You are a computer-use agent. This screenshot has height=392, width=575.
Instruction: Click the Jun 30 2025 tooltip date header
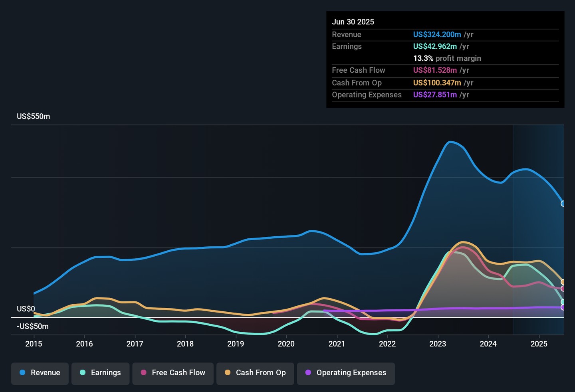[353, 22]
